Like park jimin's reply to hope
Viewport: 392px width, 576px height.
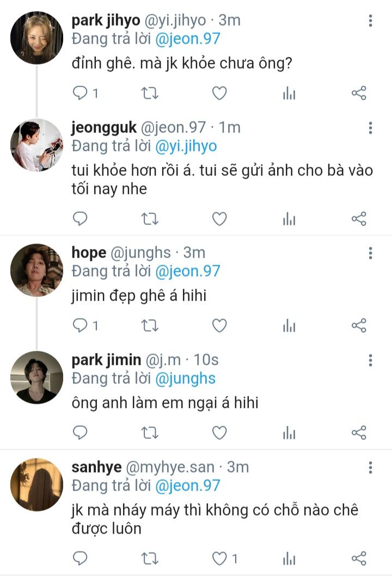[x=219, y=433]
